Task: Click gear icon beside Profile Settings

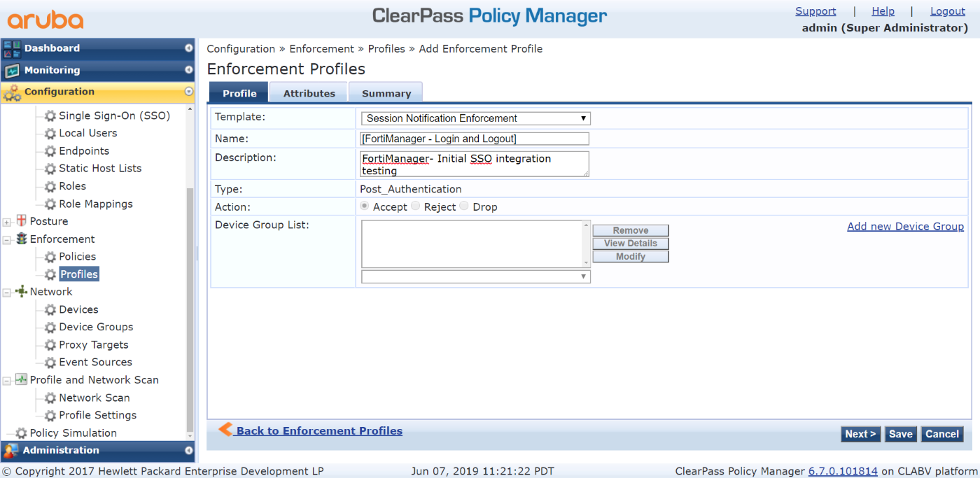Action: (50, 416)
